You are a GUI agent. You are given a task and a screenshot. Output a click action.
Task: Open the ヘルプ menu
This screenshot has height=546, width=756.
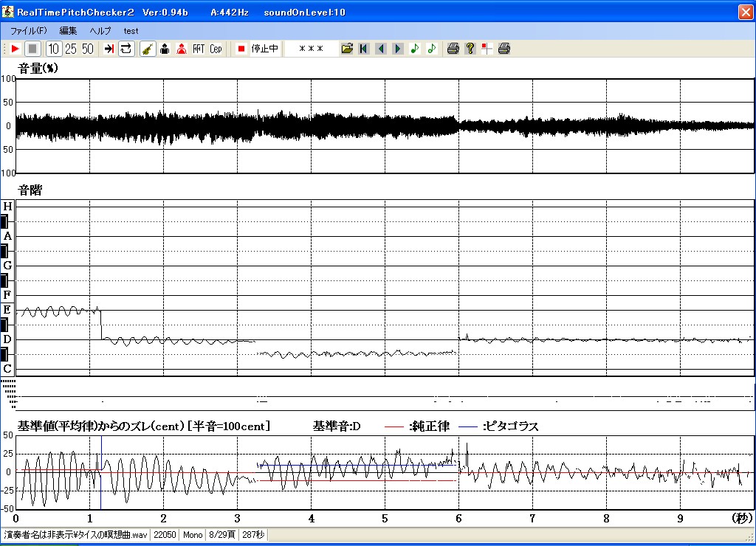pos(100,31)
